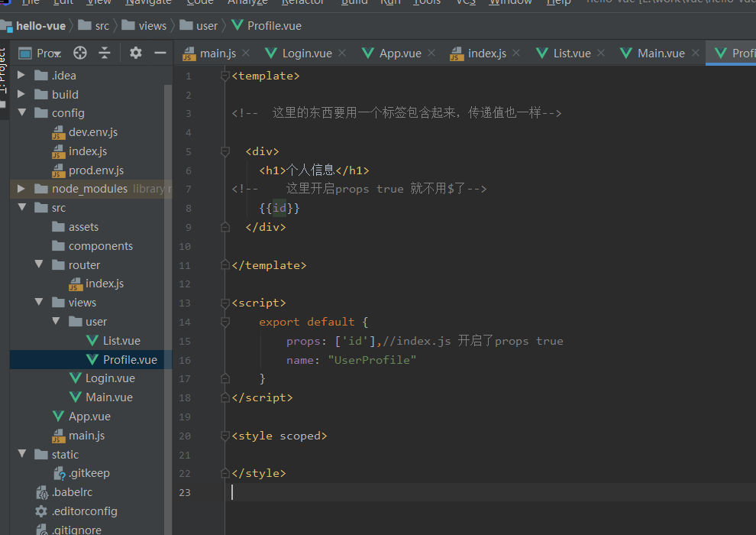Close the main.js editor tab

[248, 53]
